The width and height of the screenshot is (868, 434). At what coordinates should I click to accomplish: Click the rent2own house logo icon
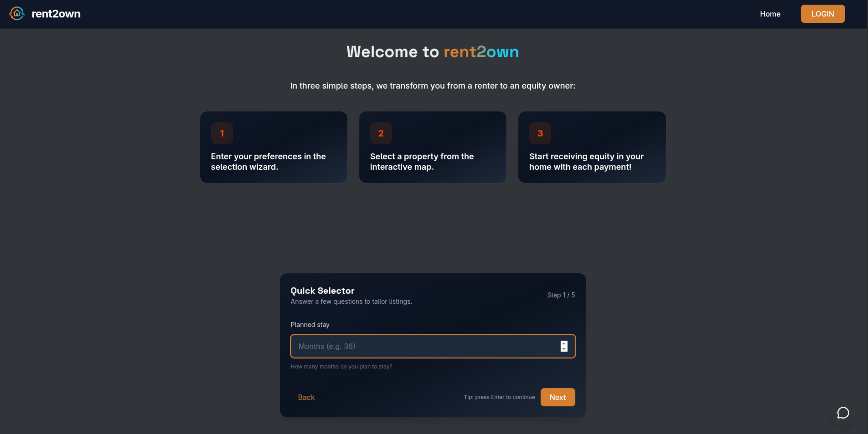click(17, 13)
